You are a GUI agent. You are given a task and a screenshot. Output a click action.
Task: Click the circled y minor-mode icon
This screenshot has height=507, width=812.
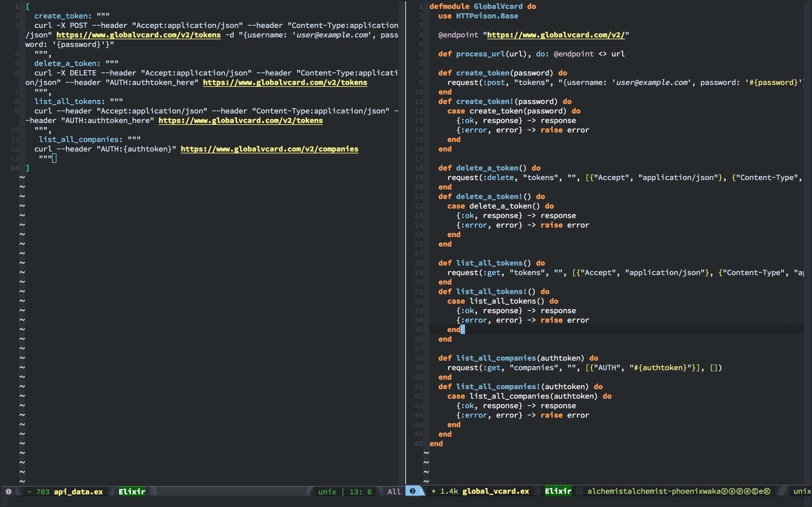click(724, 491)
